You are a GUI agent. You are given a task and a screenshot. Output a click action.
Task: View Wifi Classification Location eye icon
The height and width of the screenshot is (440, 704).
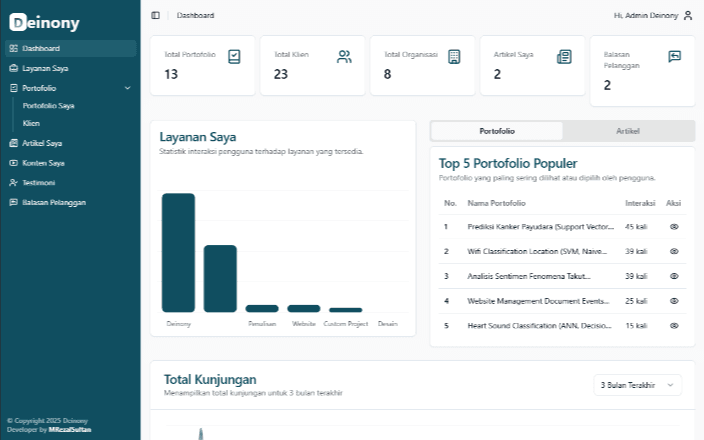(x=674, y=251)
